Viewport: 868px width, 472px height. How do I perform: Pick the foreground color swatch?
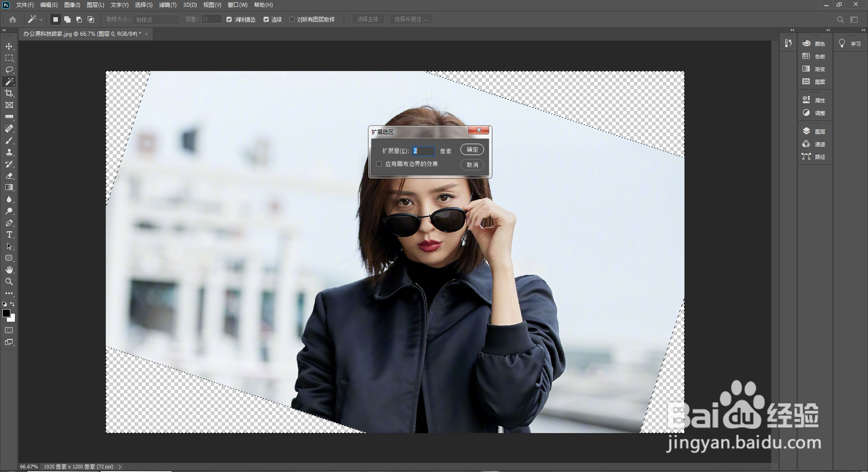coord(6,313)
